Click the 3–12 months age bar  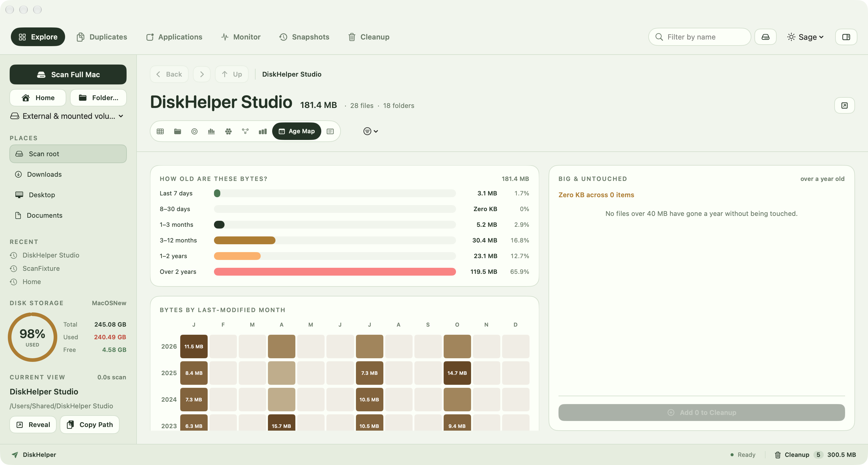[x=245, y=240]
